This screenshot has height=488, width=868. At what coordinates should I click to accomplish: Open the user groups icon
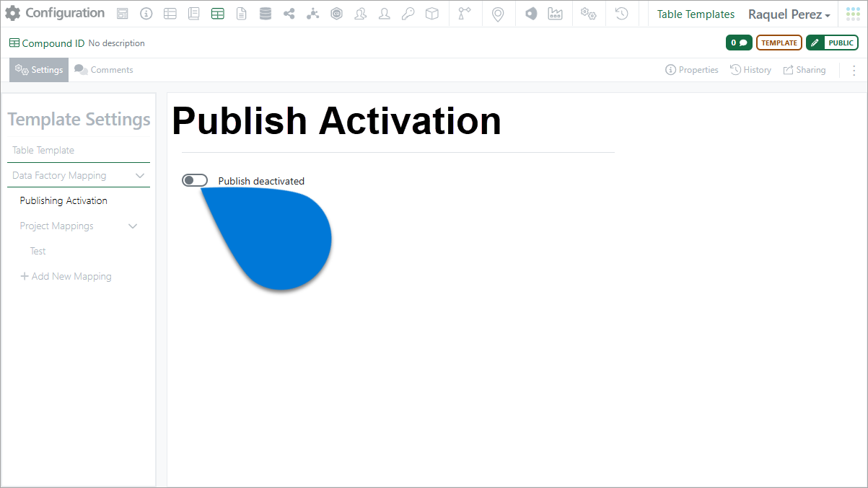[x=361, y=14]
